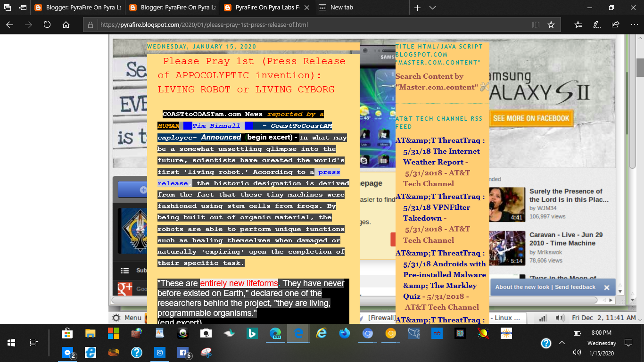Open Edge Settings and more menu
Viewport: 644px width, 362px height.
click(634, 25)
